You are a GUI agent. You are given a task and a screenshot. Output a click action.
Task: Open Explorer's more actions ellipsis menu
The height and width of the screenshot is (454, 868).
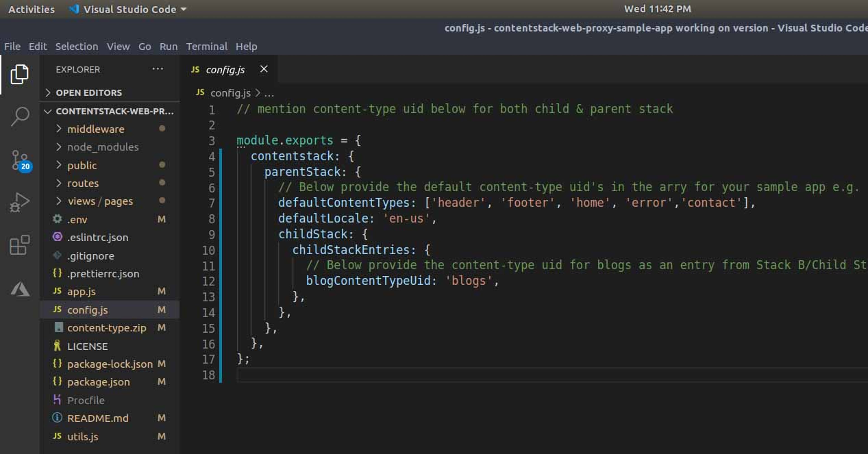(157, 69)
